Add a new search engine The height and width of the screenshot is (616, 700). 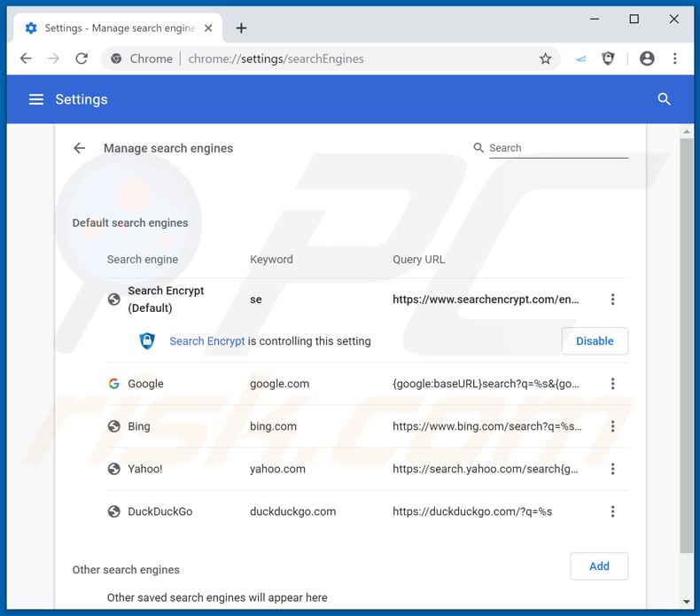point(599,566)
